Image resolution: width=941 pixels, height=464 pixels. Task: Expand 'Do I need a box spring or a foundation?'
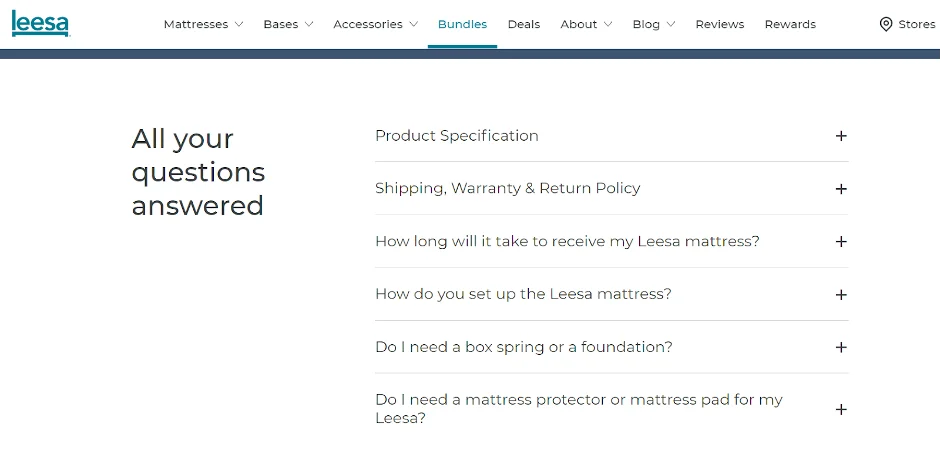pos(524,347)
